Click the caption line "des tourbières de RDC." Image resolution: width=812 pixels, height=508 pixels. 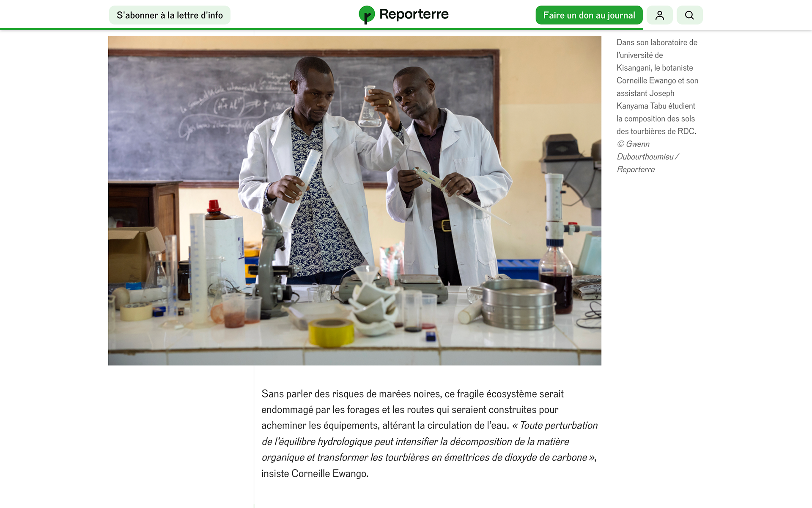656,131
